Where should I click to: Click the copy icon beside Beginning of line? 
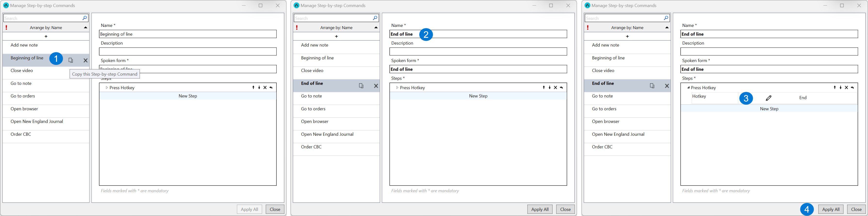pos(71,60)
